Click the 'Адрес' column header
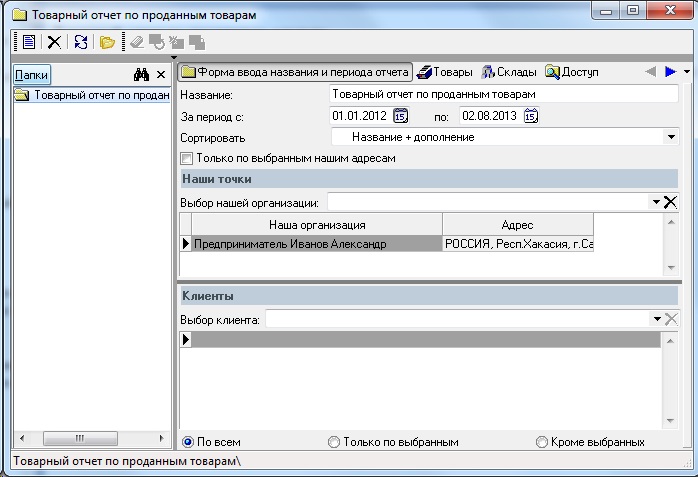Image resolution: width=698 pixels, height=477 pixels. 518,225
